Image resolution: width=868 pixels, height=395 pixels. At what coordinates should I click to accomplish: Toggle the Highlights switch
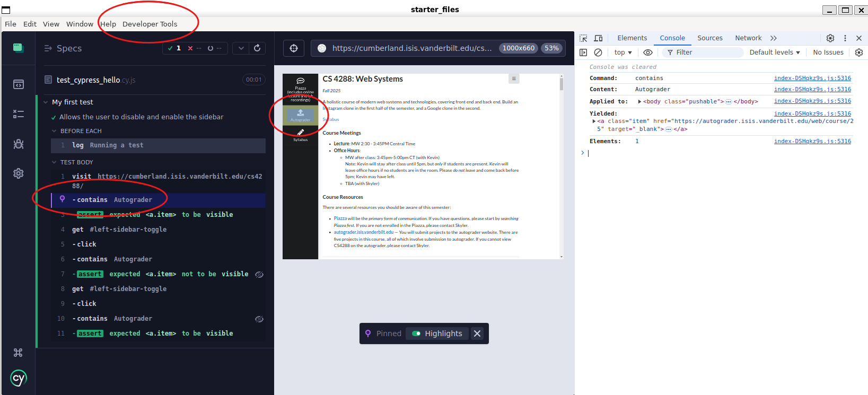416,333
